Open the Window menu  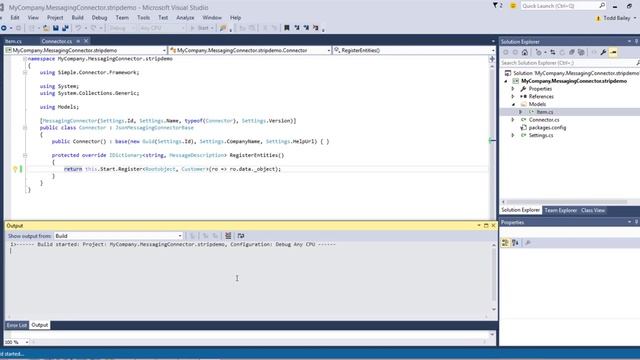pos(212,18)
